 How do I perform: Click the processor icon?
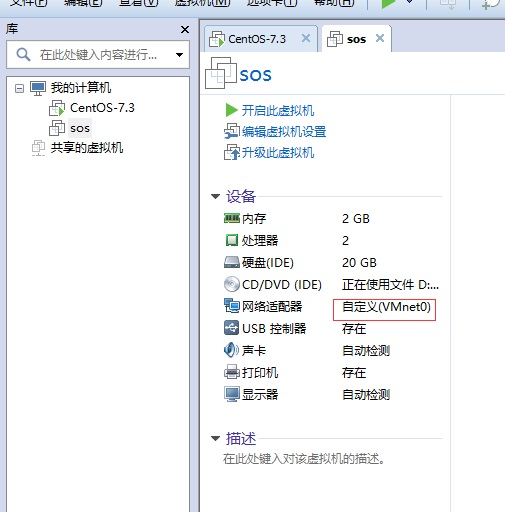click(x=232, y=240)
